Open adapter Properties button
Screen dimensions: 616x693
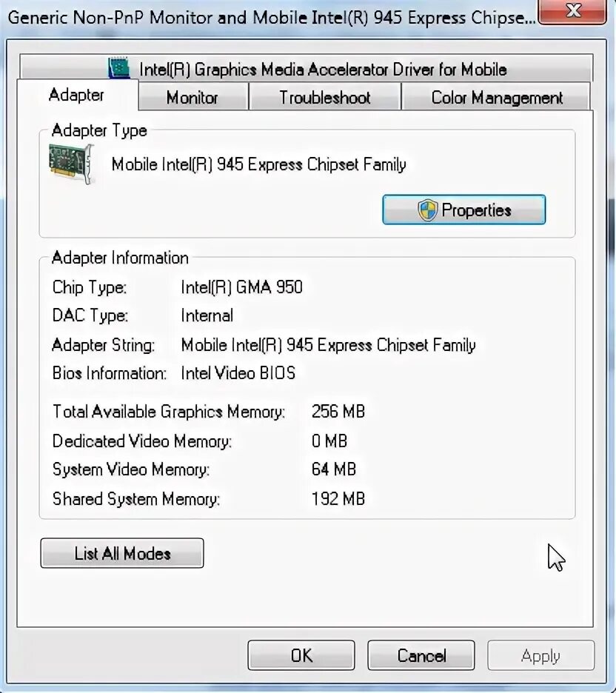pyautogui.click(x=464, y=210)
